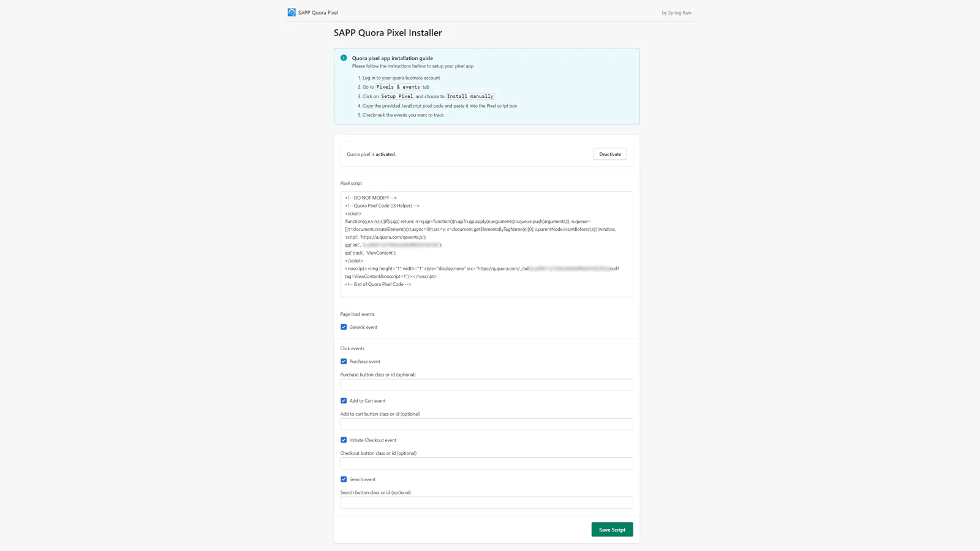Uncheck the Purchase event checkbox
Screen dimensions: 980x551
(344, 361)
